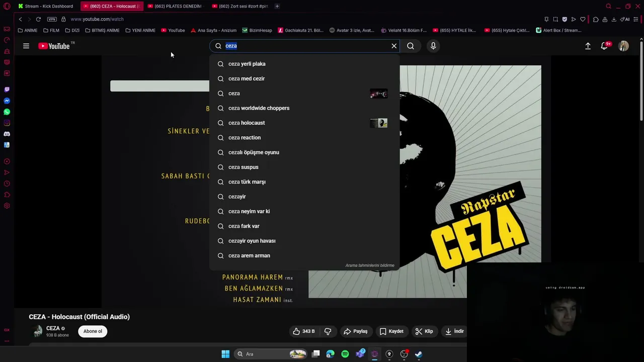Screen dimensions: 644x362
Task: Choose the 'cezayir' suggestion
Action: [304, 197]
